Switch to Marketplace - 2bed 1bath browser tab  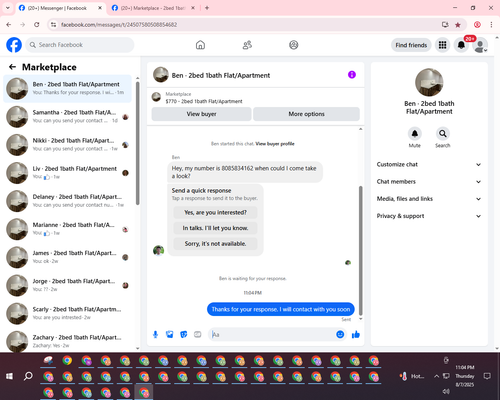click(153, 8)
